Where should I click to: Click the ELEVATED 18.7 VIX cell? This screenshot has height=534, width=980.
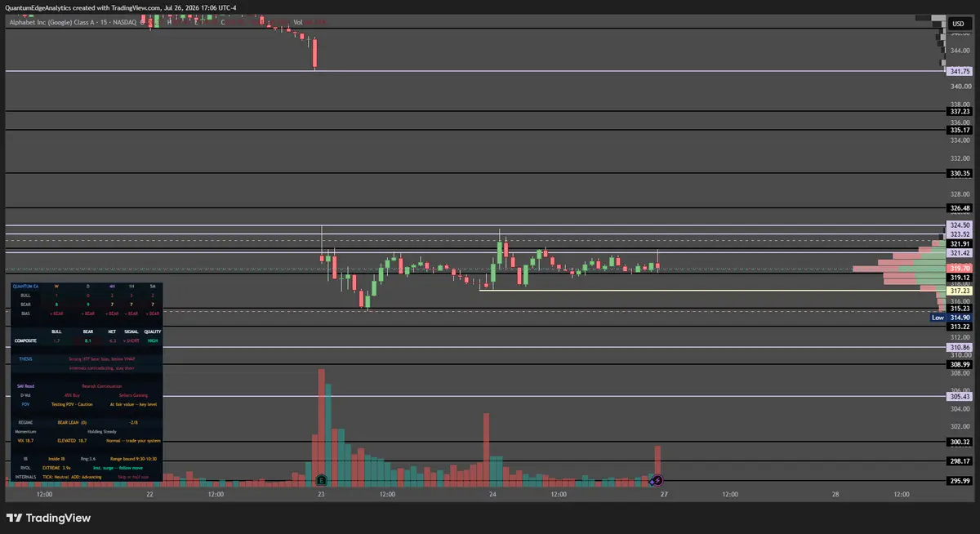72,441
